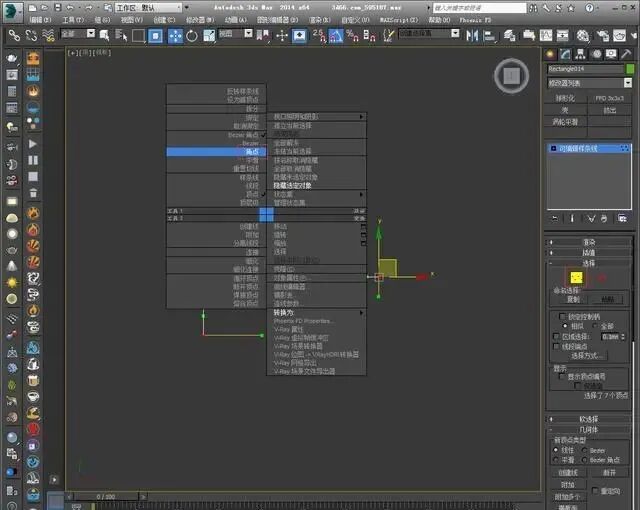Screen dimensions: 640x510
Task: Collapse the 几何体 rollout
Action: pyautogui.click(x=589, y=430)
